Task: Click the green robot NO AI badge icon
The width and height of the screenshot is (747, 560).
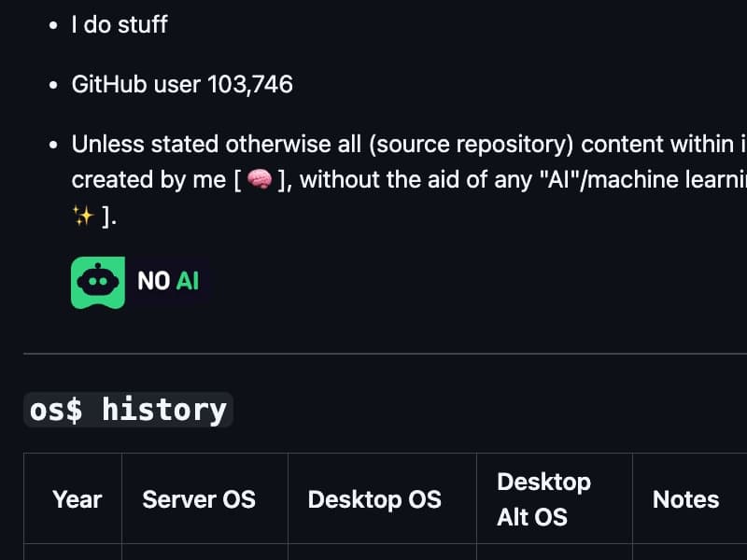Action: (98, 283)
